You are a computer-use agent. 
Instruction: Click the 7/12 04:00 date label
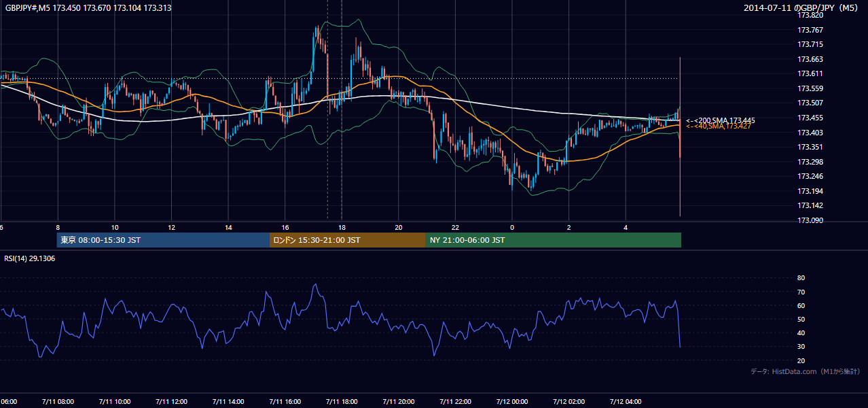tap(626, 402)
